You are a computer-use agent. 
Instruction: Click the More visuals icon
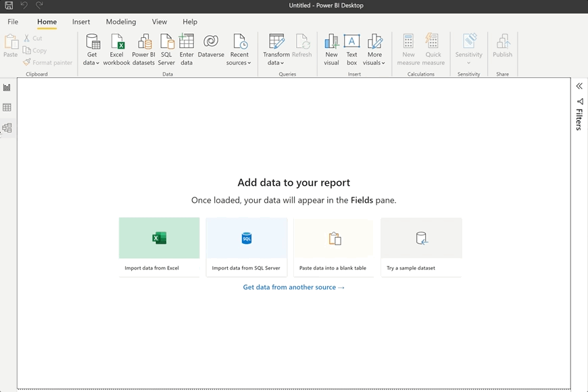coord(374,41)
